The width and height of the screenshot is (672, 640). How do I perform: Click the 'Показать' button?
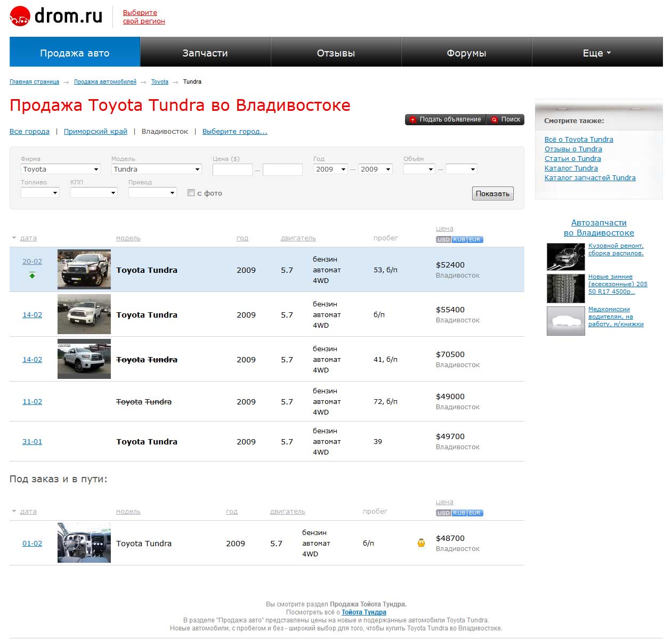(x=492, y=193)
